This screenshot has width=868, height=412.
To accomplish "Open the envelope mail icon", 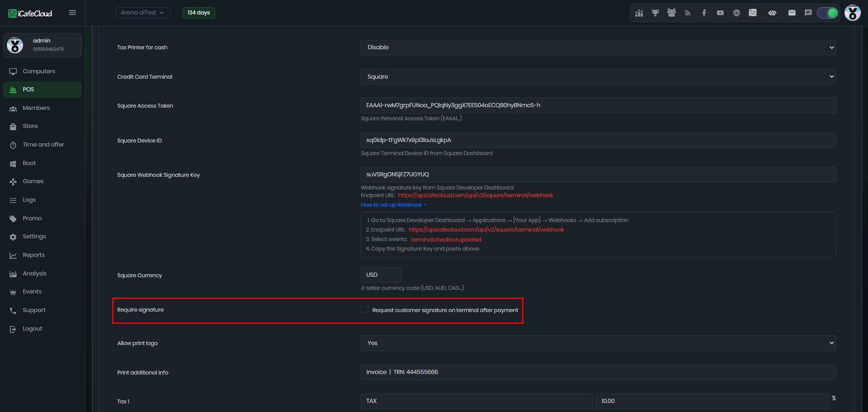I will tap(792, 13).
